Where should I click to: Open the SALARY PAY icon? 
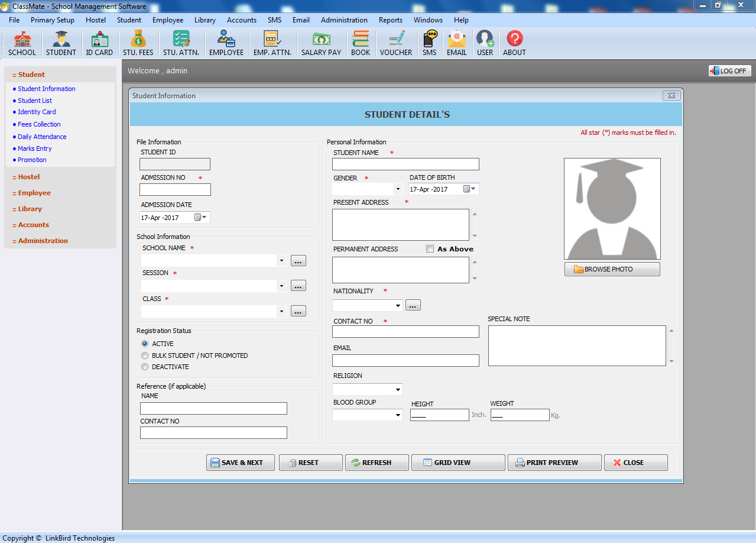(x=320, y=43)
